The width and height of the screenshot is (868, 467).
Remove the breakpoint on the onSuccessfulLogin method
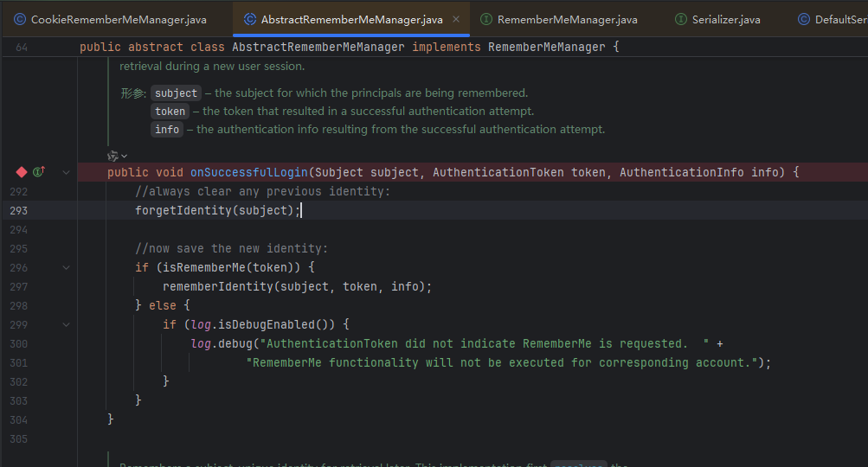pyautogui.click(x=22, y=173)
